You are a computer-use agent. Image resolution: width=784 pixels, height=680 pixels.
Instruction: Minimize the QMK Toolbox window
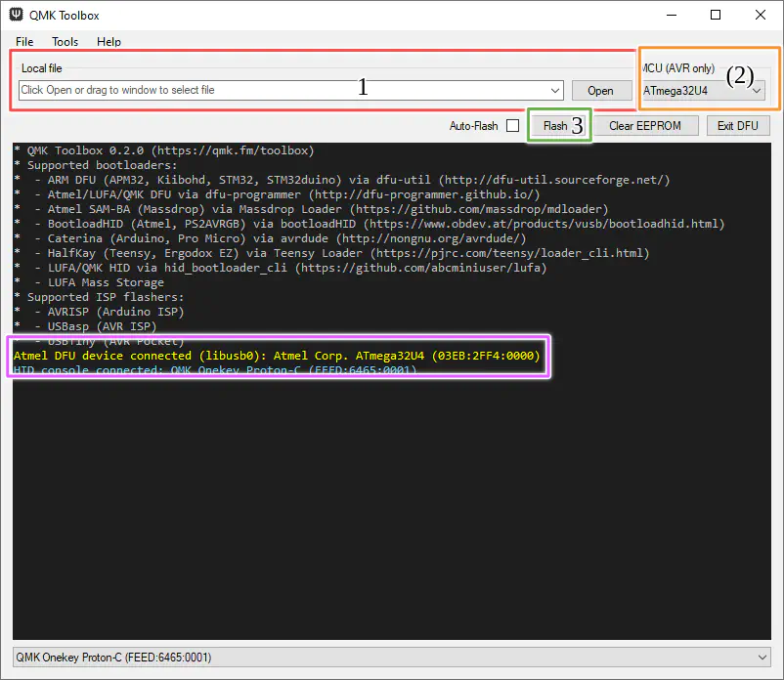click(x=670, y=15)
